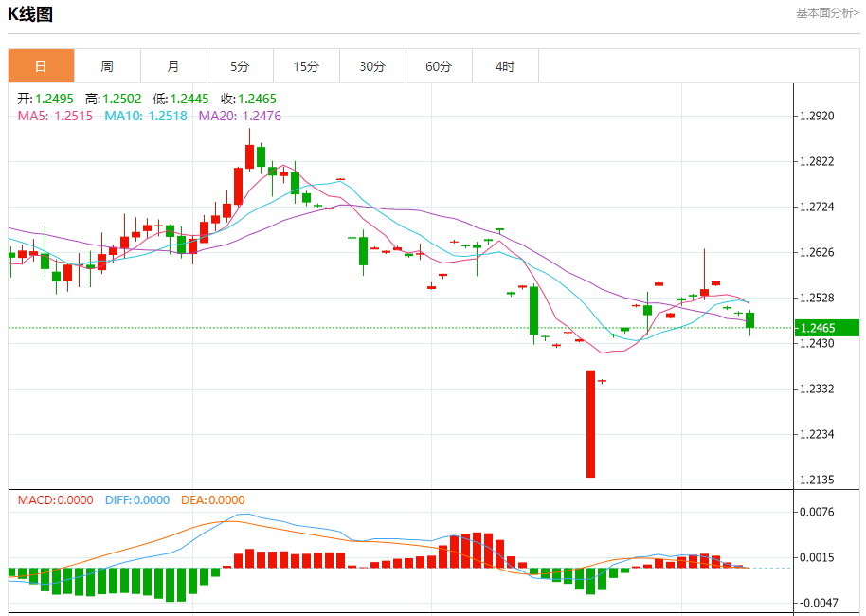Screen dimensions: 866x616
Task: Click the 0.0076 MACD axis label
Action: pos(817,512)
